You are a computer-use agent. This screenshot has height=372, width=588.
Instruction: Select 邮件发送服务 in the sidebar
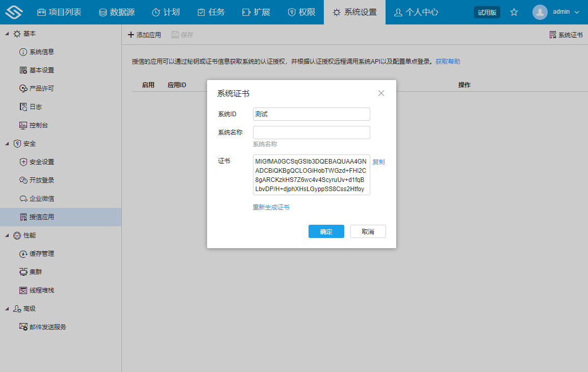point(47,327)
